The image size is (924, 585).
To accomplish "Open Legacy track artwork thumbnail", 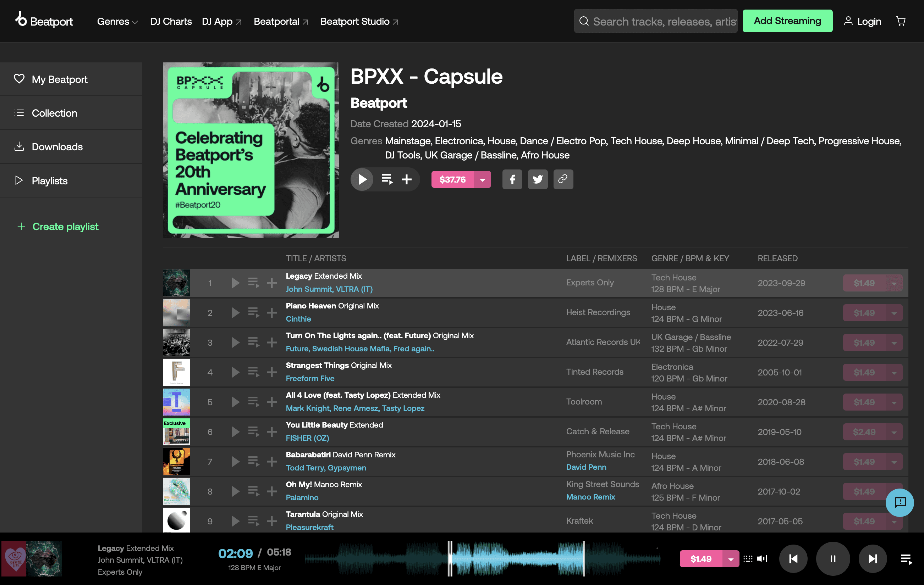I will tap(176, 283).
